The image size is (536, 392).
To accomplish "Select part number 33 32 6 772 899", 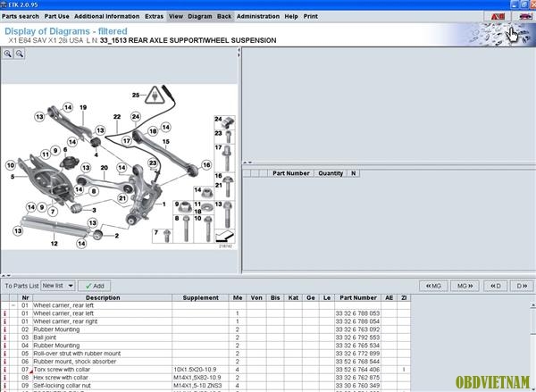I will pyautogui.click(x=357, y=354).
